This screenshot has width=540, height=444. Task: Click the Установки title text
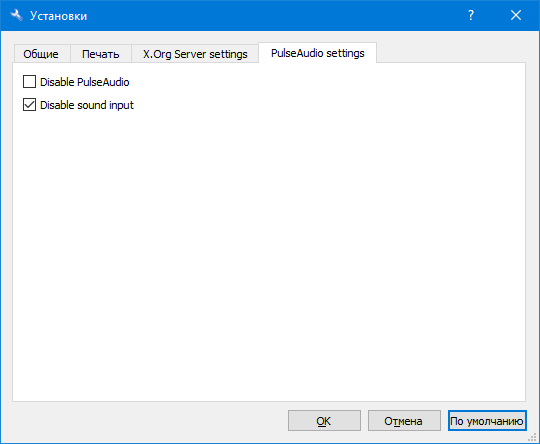pos(59,16)
